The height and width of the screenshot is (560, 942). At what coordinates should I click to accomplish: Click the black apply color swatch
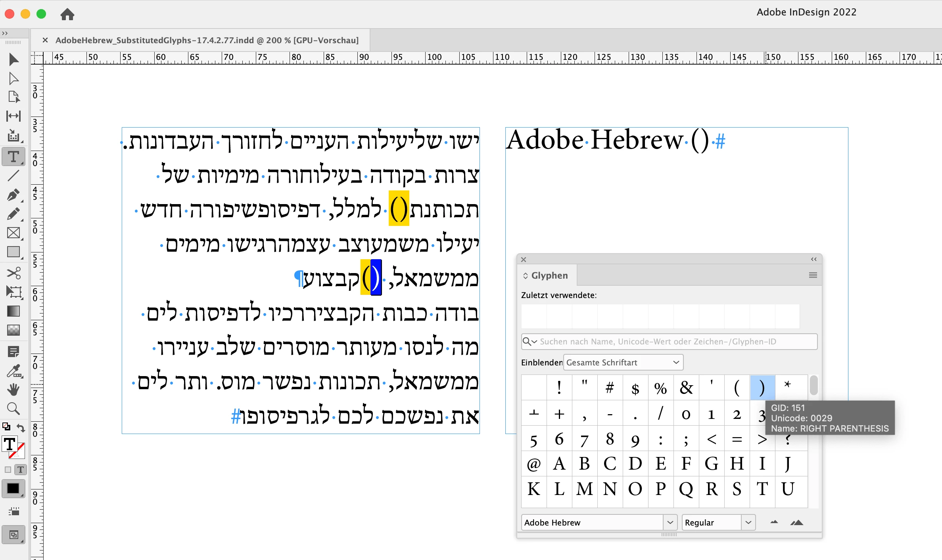[13, 488]
